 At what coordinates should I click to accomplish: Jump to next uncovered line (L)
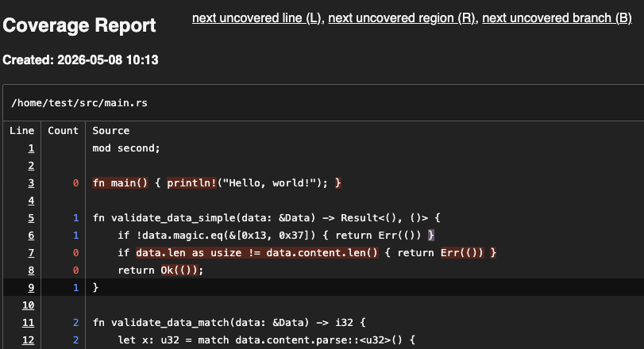pos(256,18)
